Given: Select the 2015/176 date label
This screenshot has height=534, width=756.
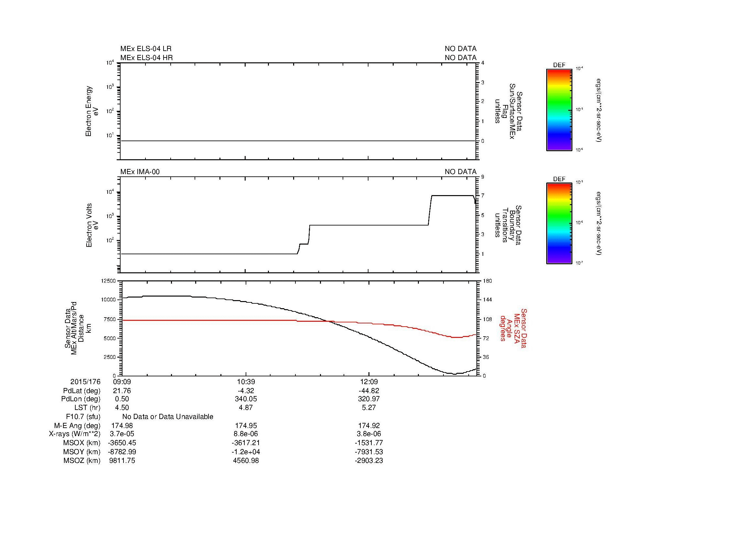Looking at the screenshot, I should 85,382.
